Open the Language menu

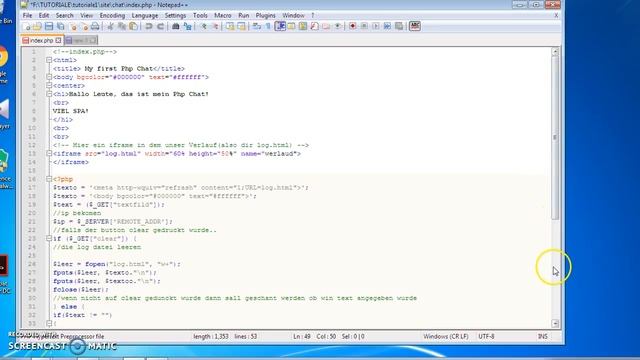coord(144,16)
